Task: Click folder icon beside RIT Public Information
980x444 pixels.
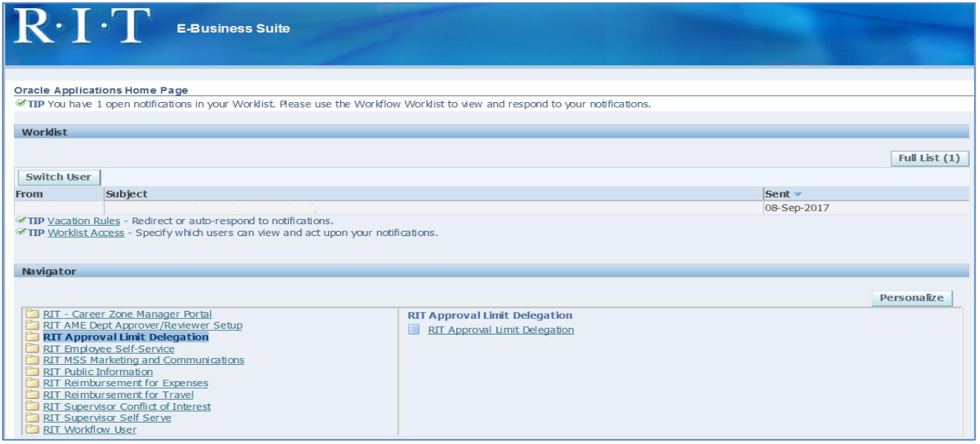Action: coord(33,371)
